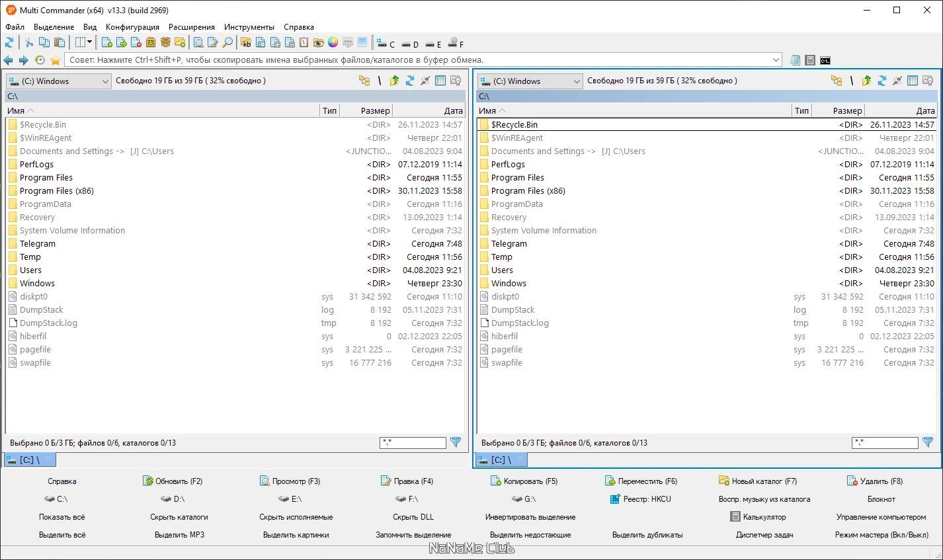943x560 pixels.
Task: Sort left panel by Размер column header
Action: point(366,110)
